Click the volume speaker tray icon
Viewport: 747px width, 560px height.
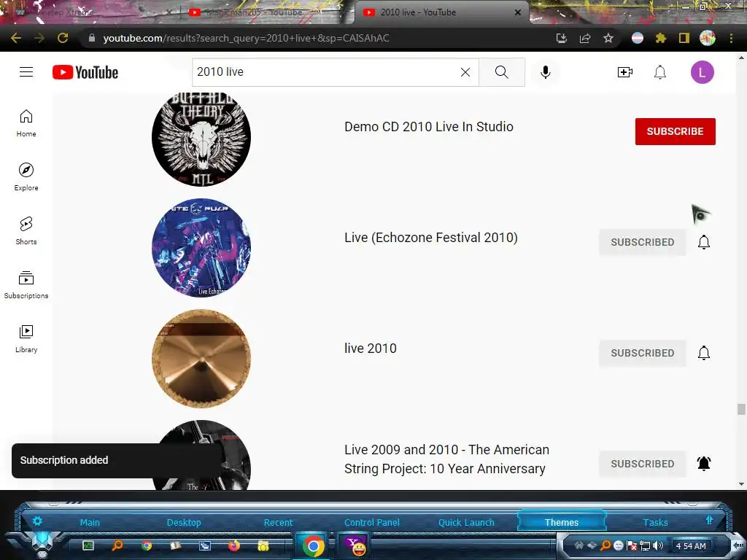[658, 545]
